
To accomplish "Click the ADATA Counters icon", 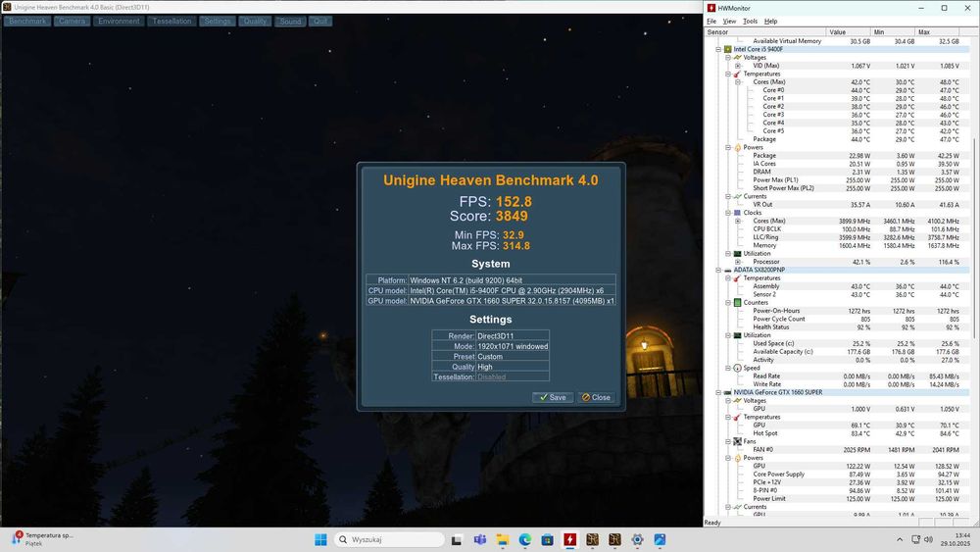I will [738, 303].
